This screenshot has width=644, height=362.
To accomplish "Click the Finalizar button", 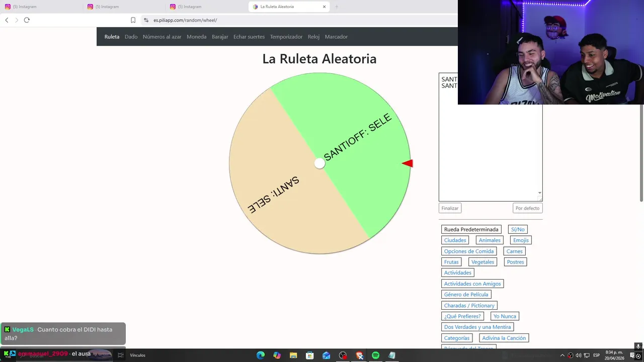I will click(450, 208).
